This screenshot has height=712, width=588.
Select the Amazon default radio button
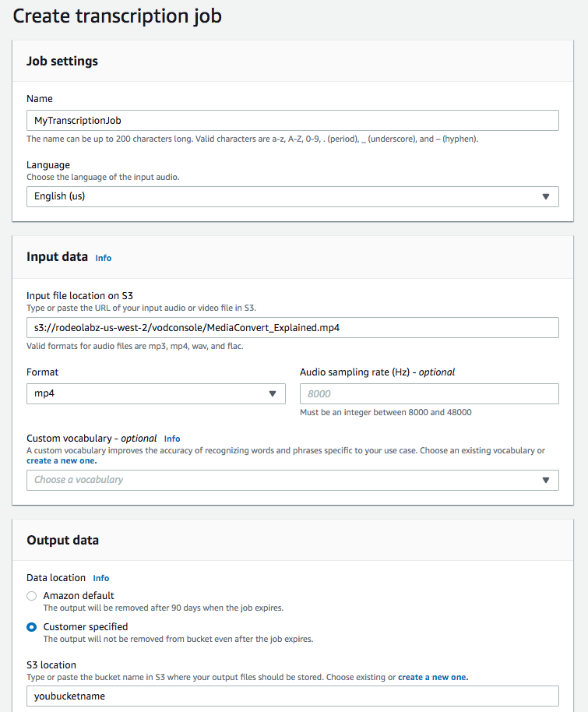click(x=31, y=596)
